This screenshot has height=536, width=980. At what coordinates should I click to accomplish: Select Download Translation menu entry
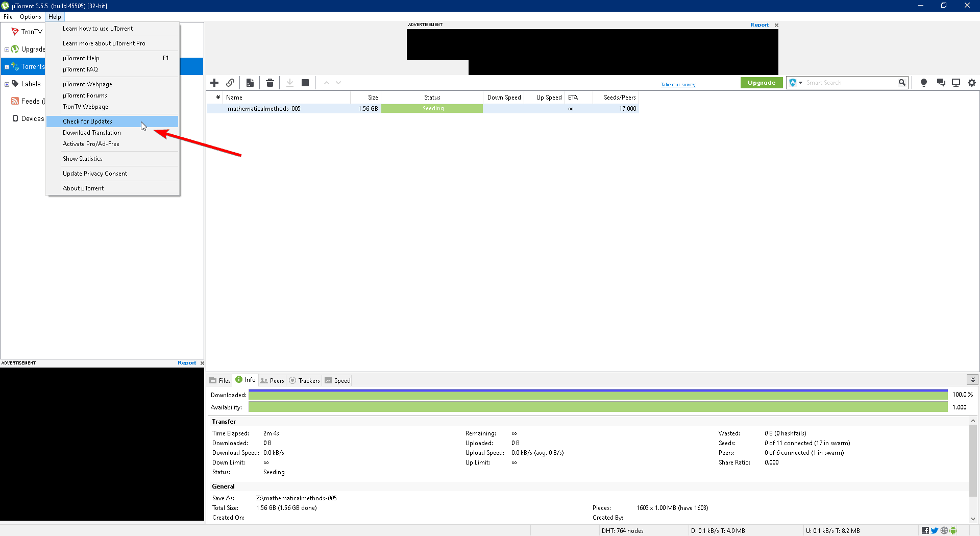point(112,133)
